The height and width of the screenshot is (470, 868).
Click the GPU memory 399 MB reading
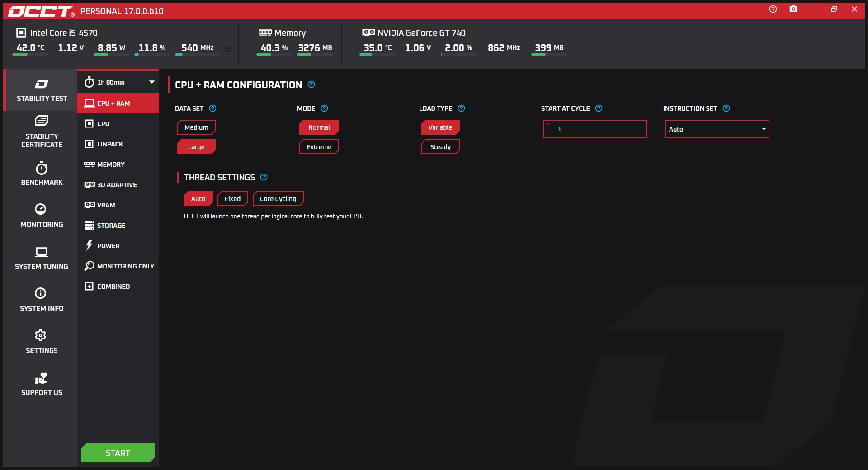coord(549,47)
